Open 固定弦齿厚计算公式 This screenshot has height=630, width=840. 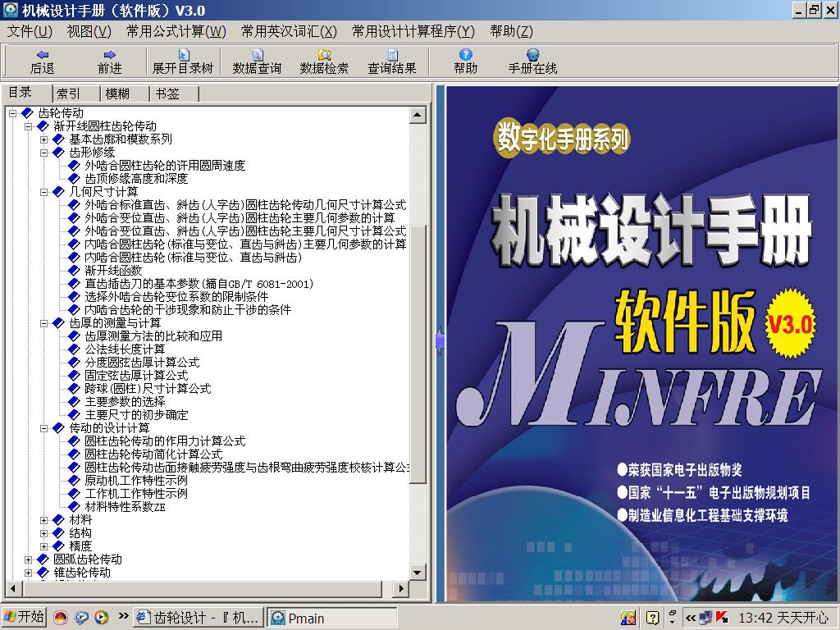[x=137, y=376]
